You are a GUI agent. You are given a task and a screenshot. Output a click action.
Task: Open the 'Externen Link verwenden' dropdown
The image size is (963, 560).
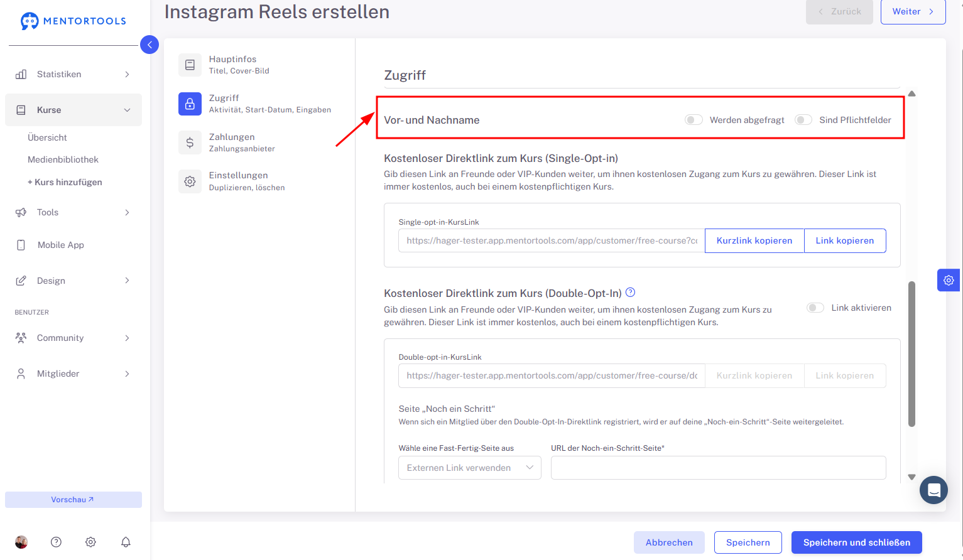pyautogui.click(x=470, y=468)
